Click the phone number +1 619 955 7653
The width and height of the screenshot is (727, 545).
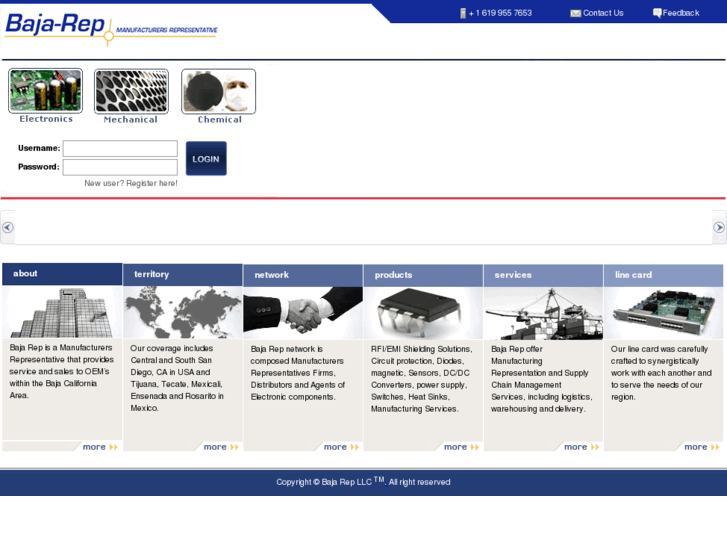[500, 13]
